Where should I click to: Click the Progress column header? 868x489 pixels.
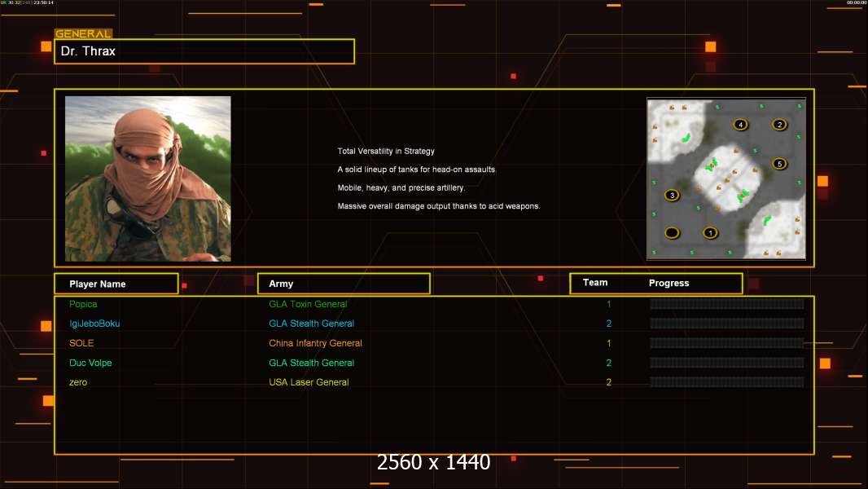[x=669, y=283]
